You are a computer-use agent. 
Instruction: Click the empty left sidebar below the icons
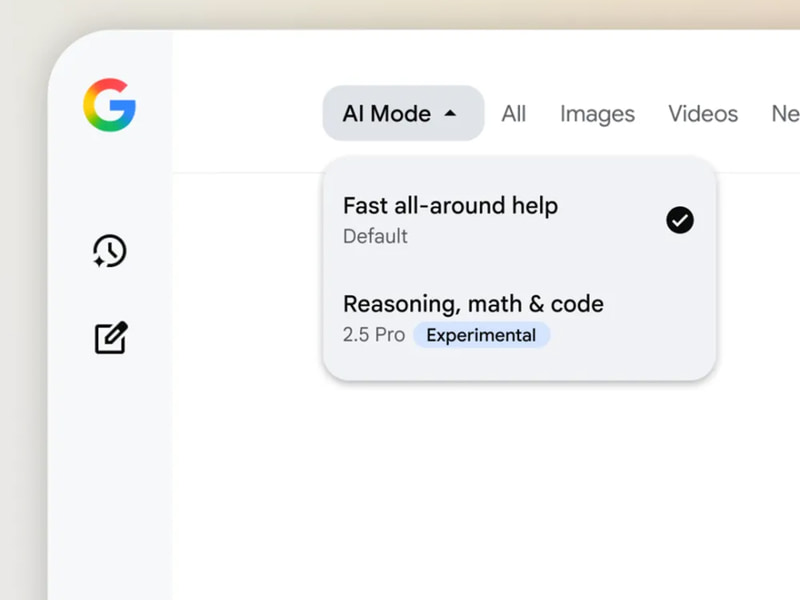click(x=110, y=480)
